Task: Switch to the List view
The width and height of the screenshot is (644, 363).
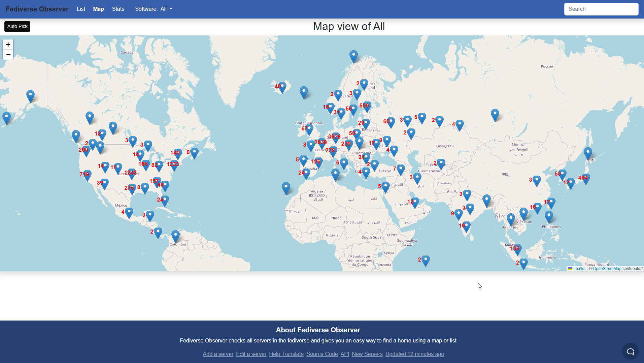Action: (x=80, y=9)
